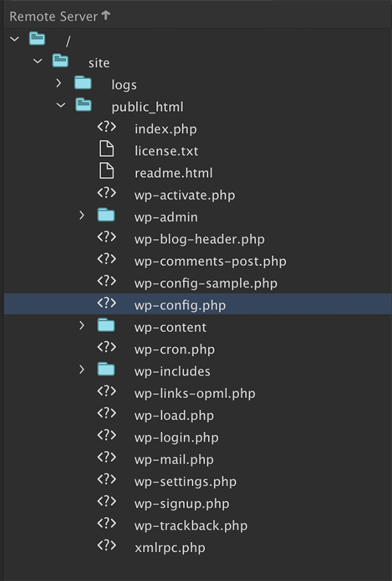Collapse the site folder

pos(38,63)
